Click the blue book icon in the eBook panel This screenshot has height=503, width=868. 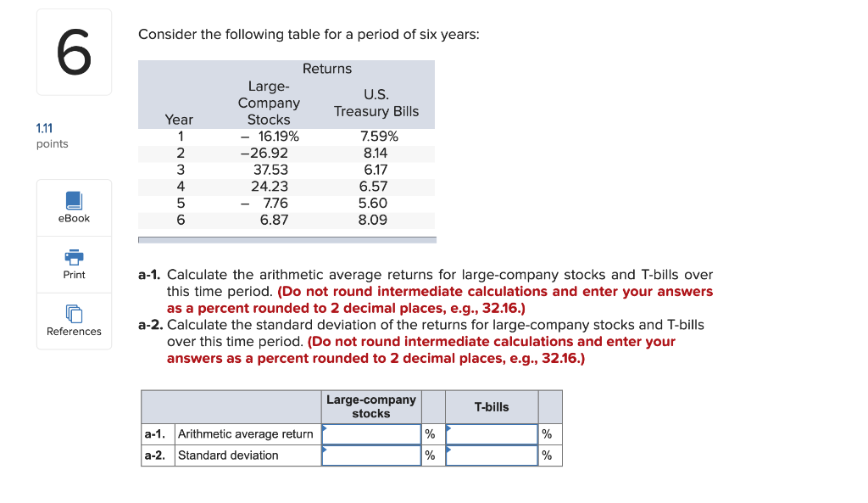pyautogui.click(x=74, y=201)
